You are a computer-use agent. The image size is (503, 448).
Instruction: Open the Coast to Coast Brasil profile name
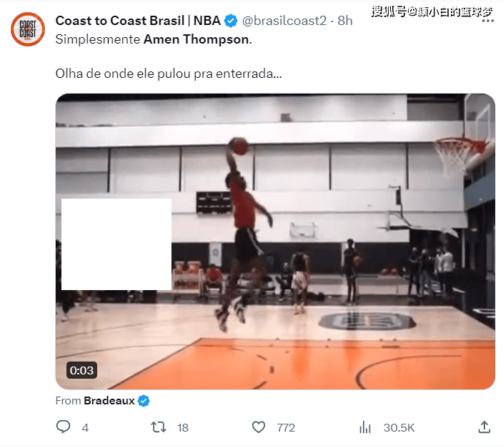138,21
